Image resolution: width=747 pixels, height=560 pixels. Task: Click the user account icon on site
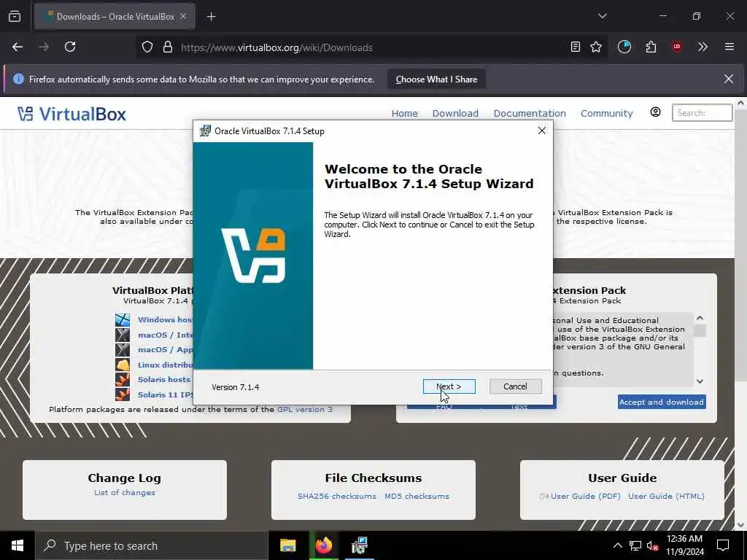[656, 112]
